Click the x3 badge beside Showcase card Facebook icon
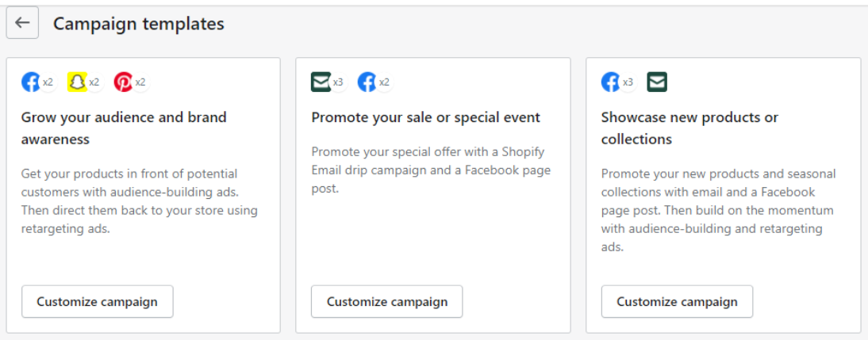 point(628,82)
